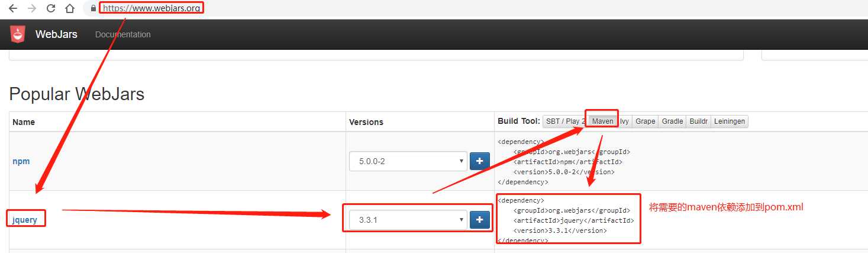This screenshot has width=868, height=253.
Task: Click the jquery groupId org.webjars line
Action: pos(572,210)
